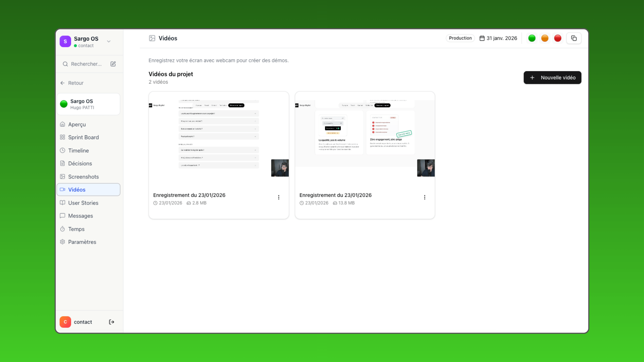This screenshot has height=362, width=644.
Task: Open the Screenshots panel
Action: tap(83, 177)
